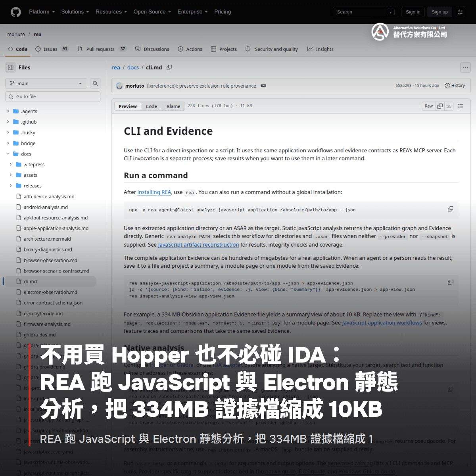Copy raw file contents icon

pos(440,106)
